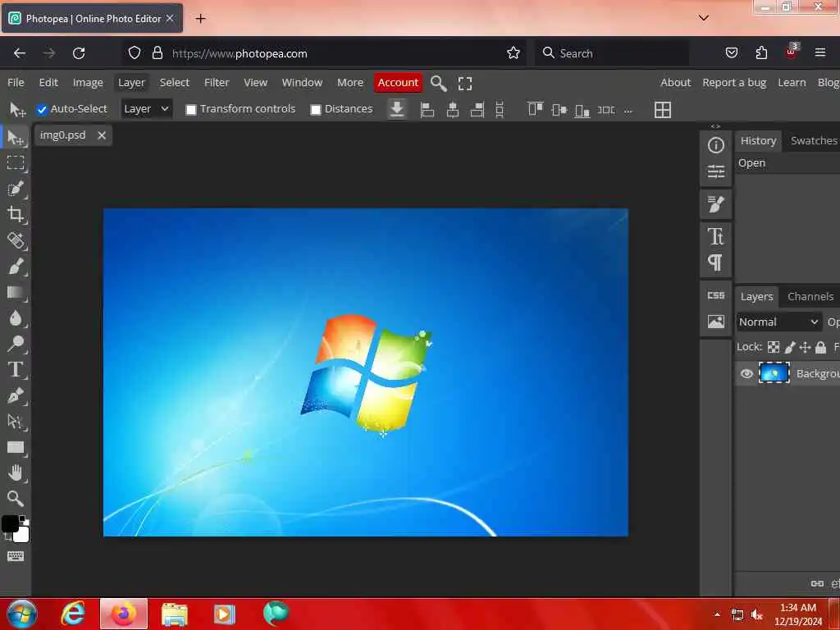The height and width of the screenshot is (630, 840).
Task: Open the File menu
Action: tap(16, 83)
